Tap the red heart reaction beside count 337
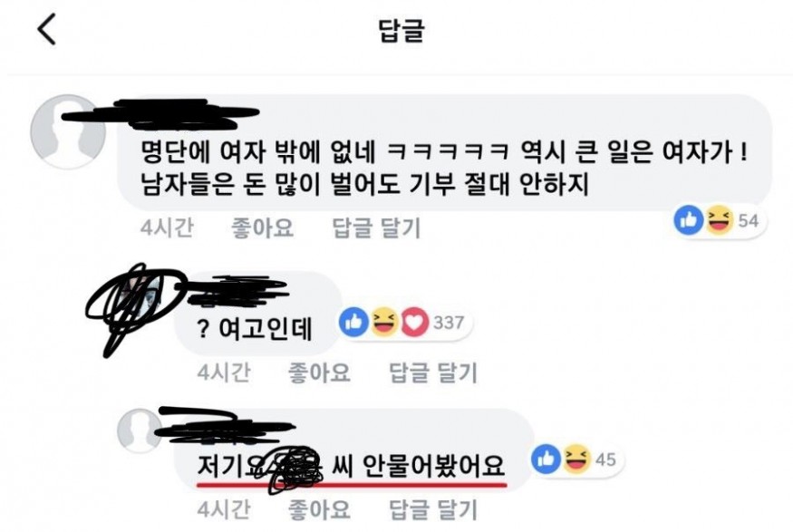 pyautogui.click(x=415, y=322)
